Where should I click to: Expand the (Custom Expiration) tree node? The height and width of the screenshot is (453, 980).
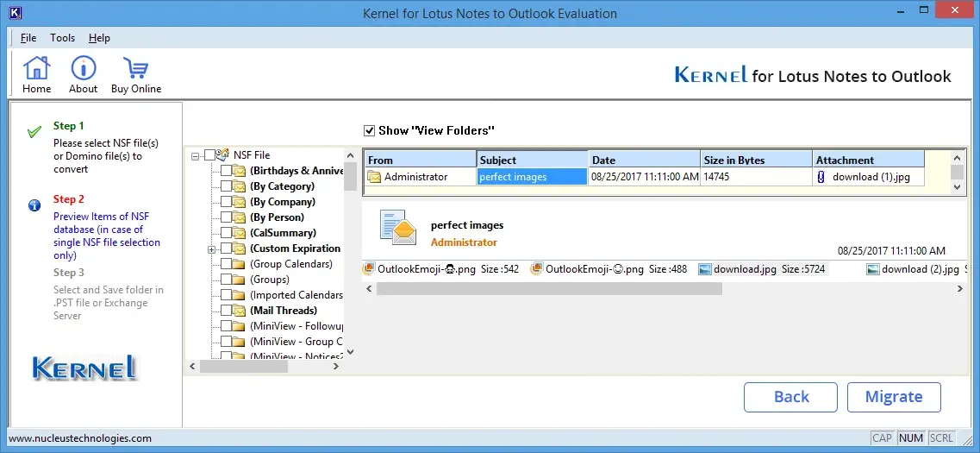point(212,249)
